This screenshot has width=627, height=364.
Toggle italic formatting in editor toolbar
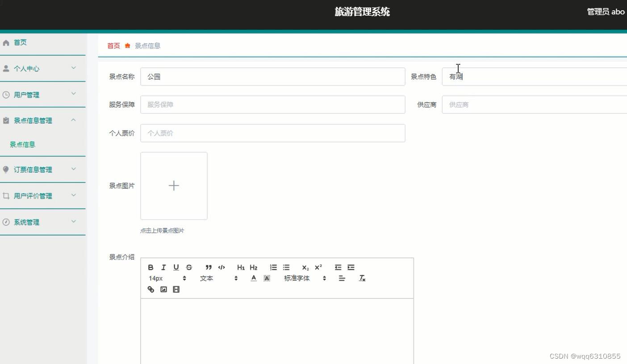[x=163, y=267]
